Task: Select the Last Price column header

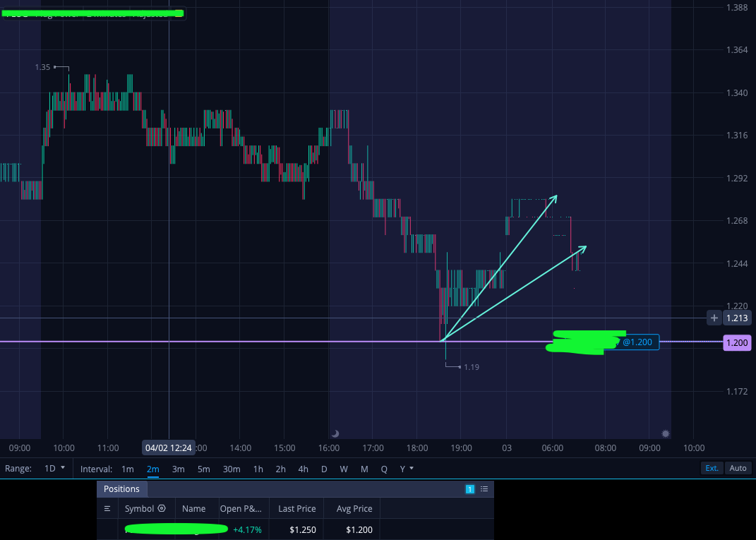Action: coord(296,509)
